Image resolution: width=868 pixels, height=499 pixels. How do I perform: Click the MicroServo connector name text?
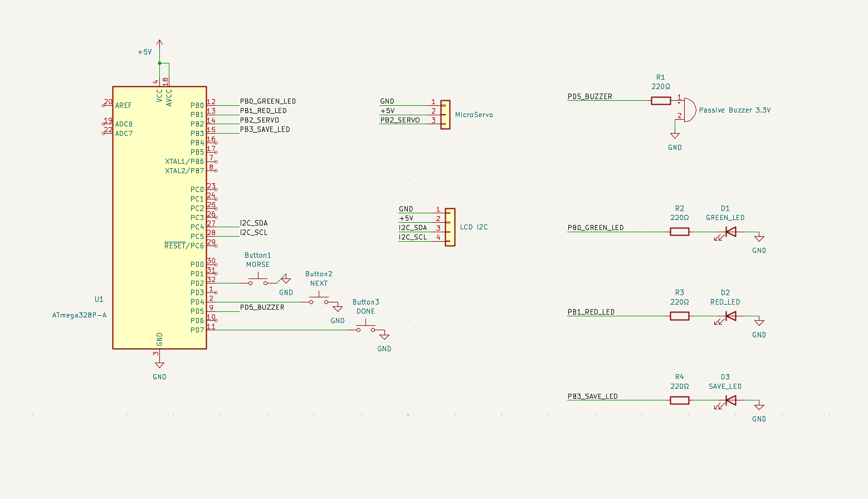point(474,115)
